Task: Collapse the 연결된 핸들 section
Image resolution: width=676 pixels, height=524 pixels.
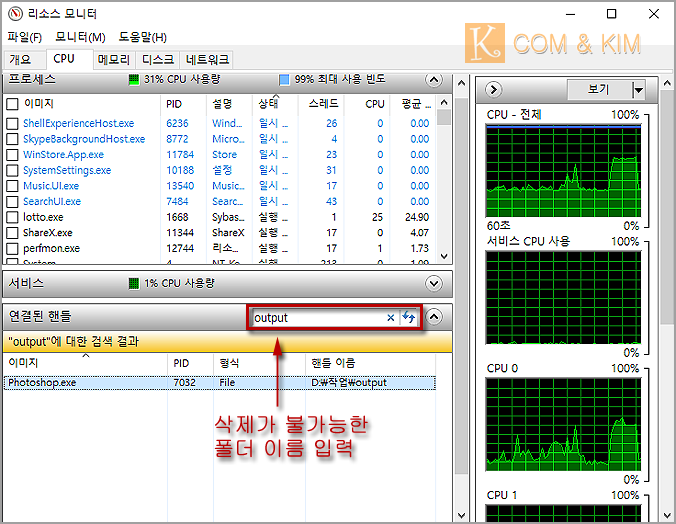Action: (434, 317)
